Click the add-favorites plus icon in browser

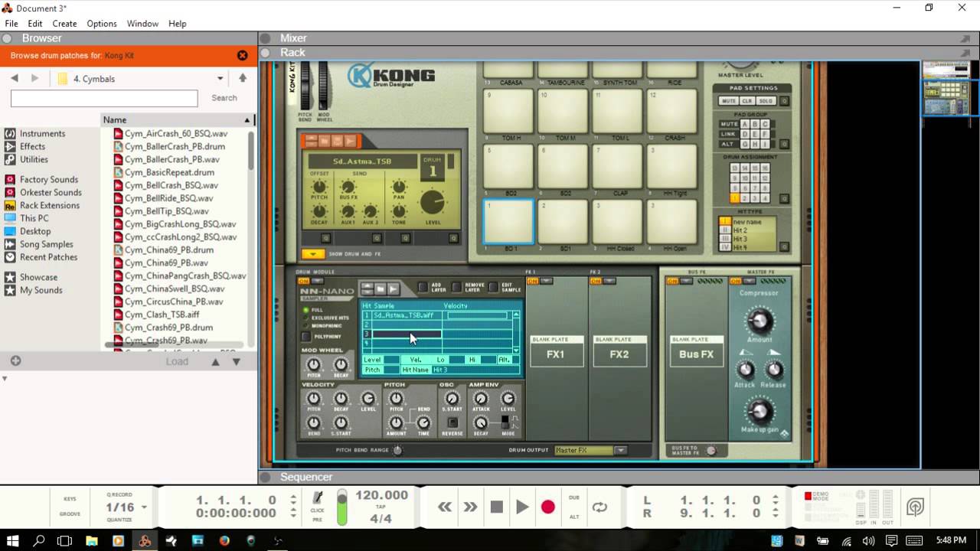point(15,361)
